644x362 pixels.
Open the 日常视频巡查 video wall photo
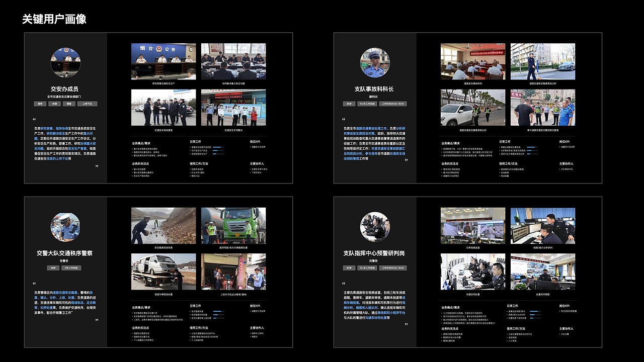pos(473,226)
